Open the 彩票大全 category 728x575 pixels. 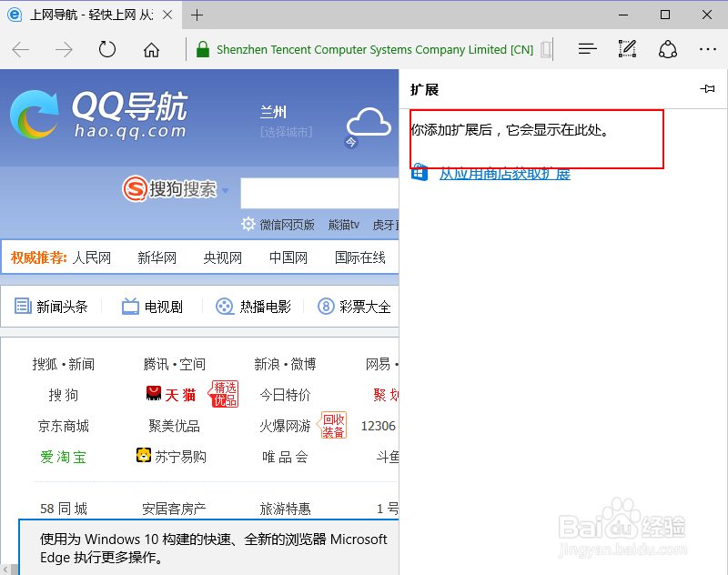point(354,307)
